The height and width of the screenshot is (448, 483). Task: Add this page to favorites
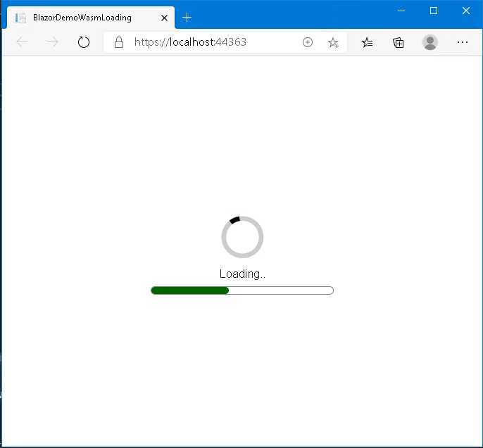click(333, 42)
